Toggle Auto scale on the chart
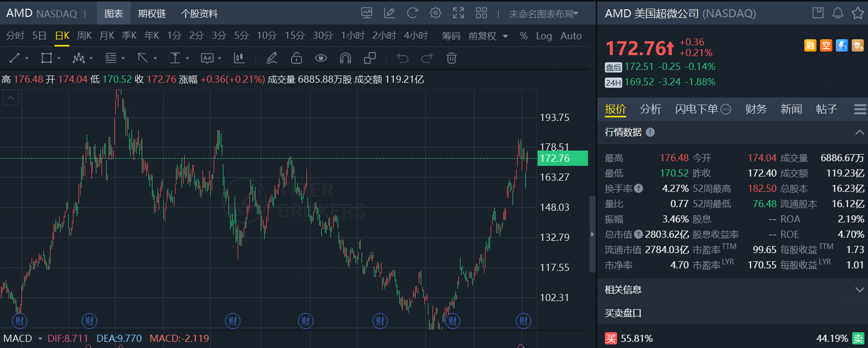This screenshot has width=868, height=348. pos(571,36)
